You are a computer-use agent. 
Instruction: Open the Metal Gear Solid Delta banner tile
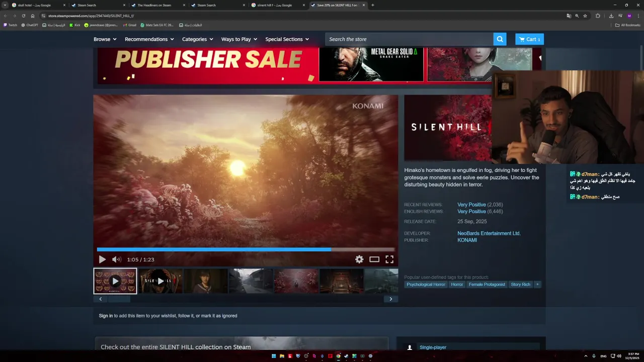pos(371,64)
